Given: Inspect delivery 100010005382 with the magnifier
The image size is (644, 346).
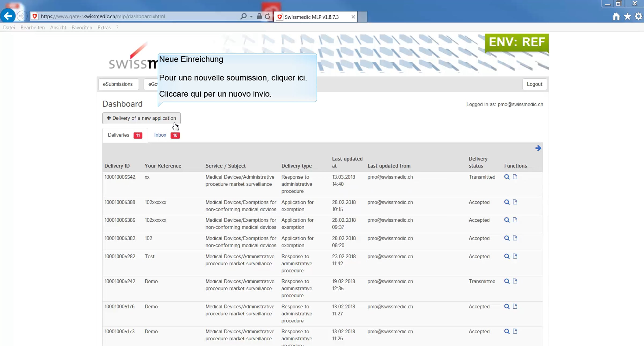Looking at the screenshot, I should tap(507, 238).
